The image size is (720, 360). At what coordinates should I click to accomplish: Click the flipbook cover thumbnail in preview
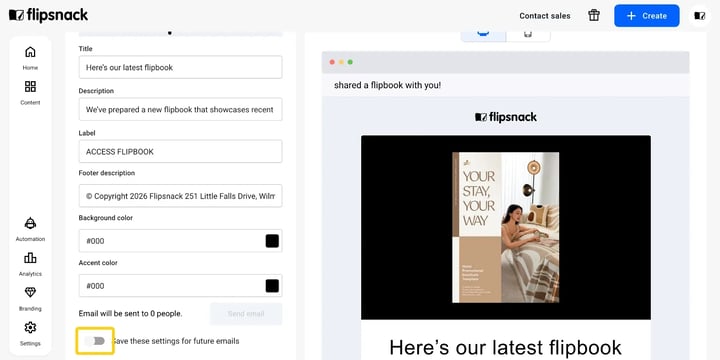click(x=506, y=227)
